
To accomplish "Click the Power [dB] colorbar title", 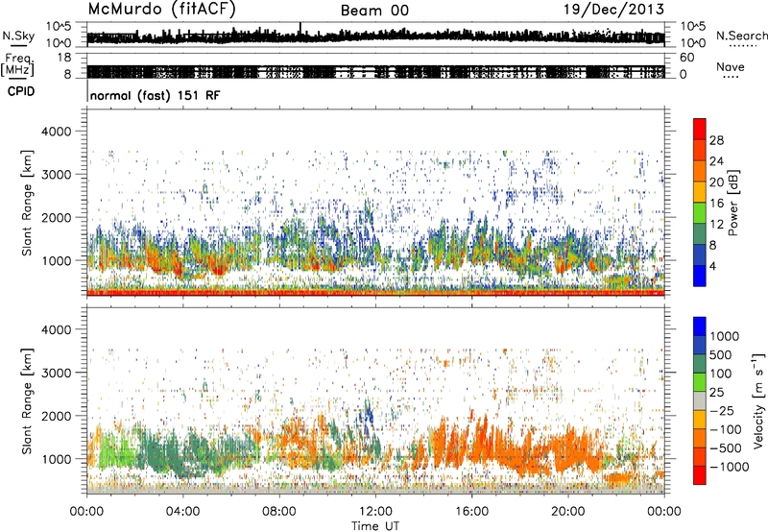I will click(x=732, y=203).
